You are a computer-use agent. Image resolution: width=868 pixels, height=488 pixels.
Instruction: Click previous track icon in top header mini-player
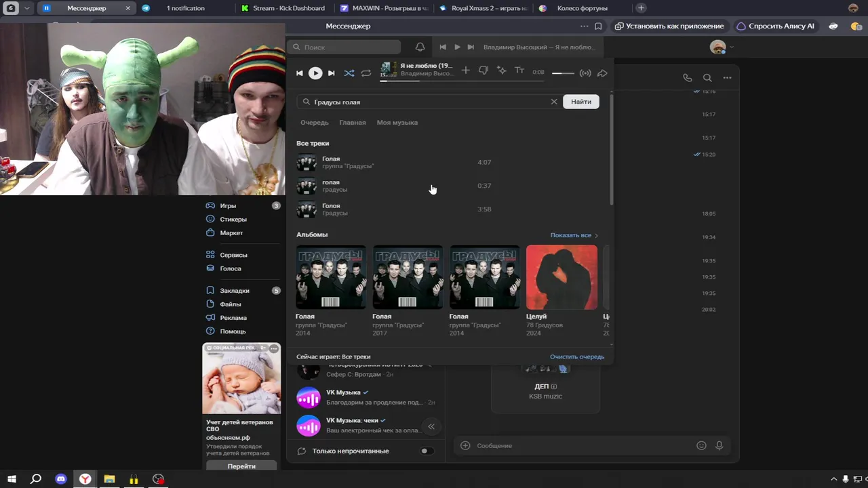click(x=443, y=47)
